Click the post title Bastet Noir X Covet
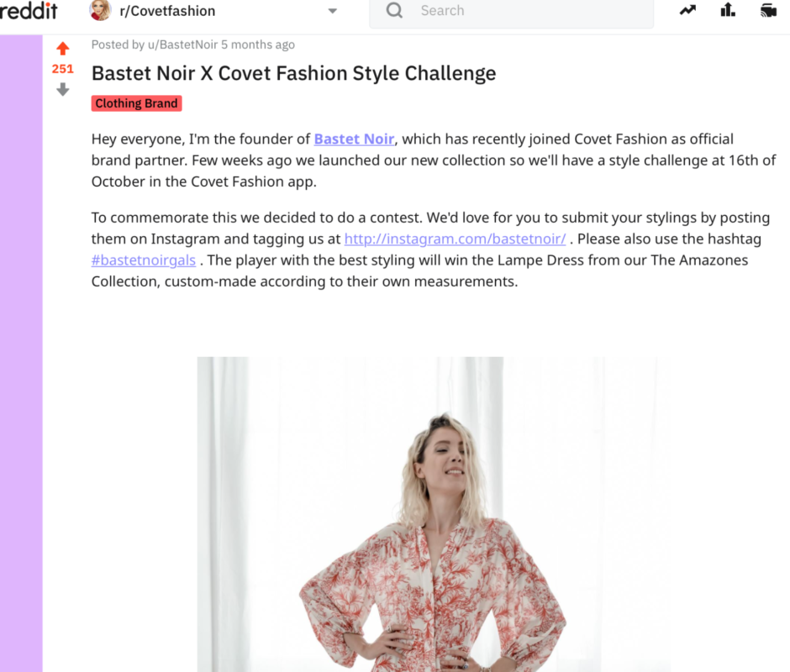This screenshot has height=672, width=790. point(294,73)
